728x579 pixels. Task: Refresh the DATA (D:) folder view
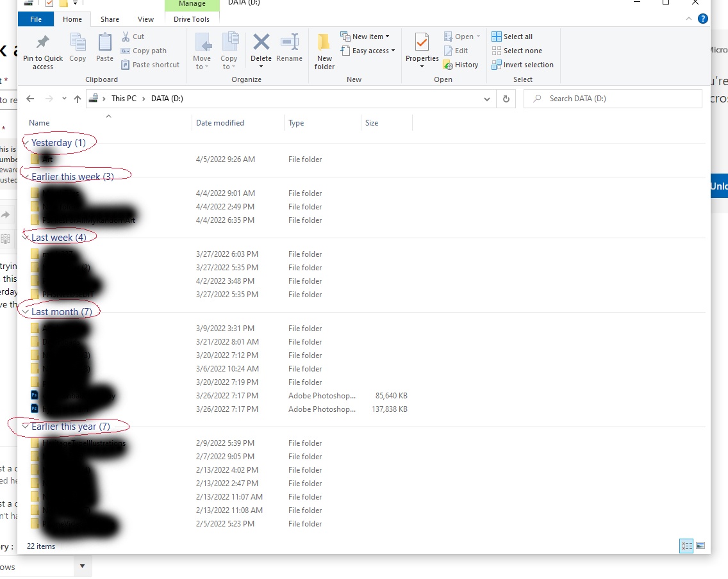click(506, 99)
